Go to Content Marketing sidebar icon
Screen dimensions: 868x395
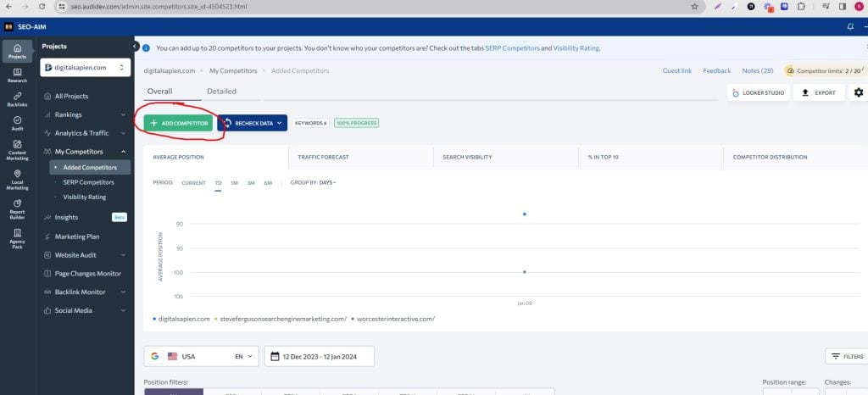(x=17, y=149)
